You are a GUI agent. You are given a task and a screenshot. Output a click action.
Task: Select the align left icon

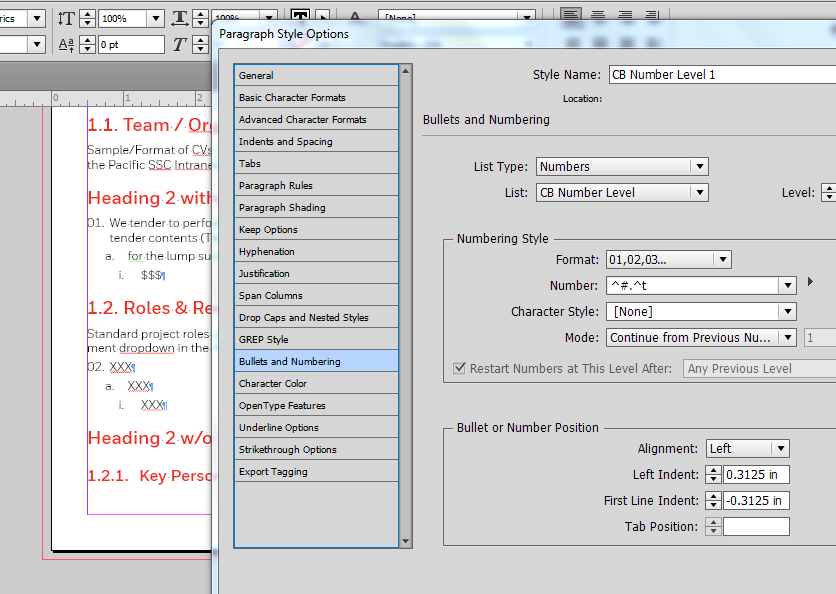(571, 14)
